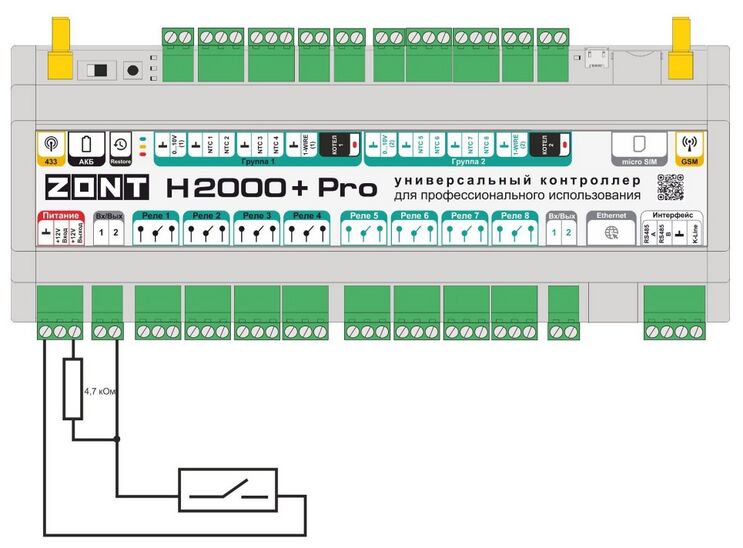Click the 433 MHz antenna icon

point(49,144)
